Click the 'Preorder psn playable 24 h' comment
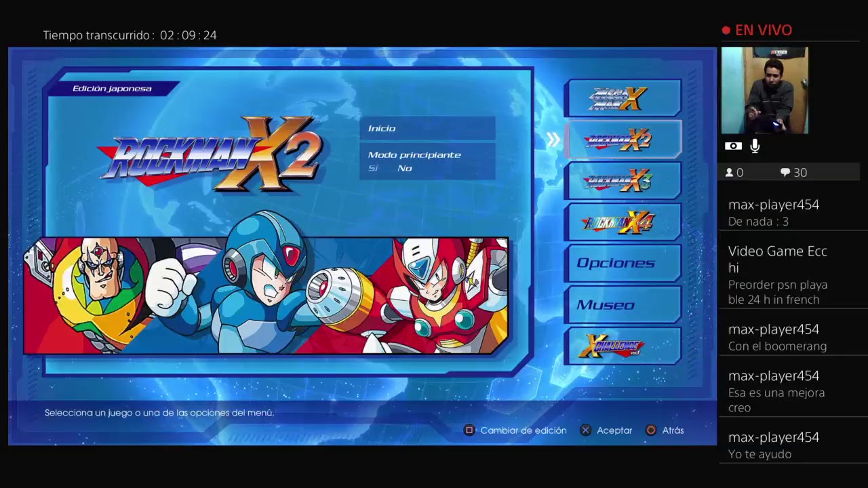This screenshot has width=868, height=488. pyautogui.click(x=778, y=292)
